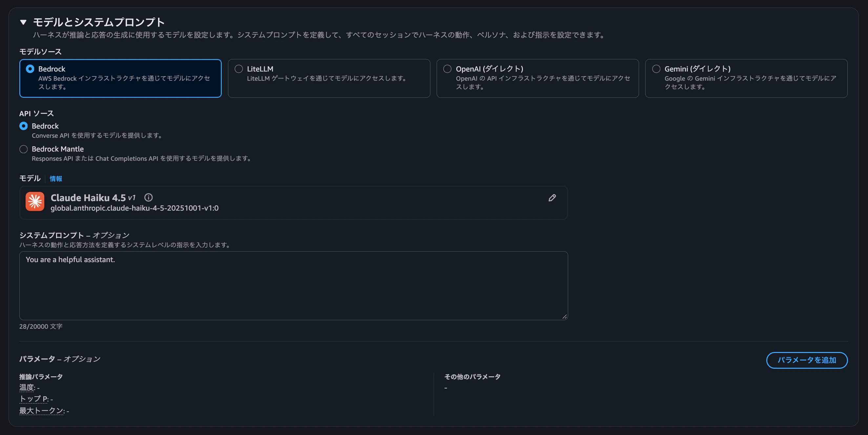
Task: Click the Claude Haiku 4.5 model name
Action: click(x=88, y=198)
